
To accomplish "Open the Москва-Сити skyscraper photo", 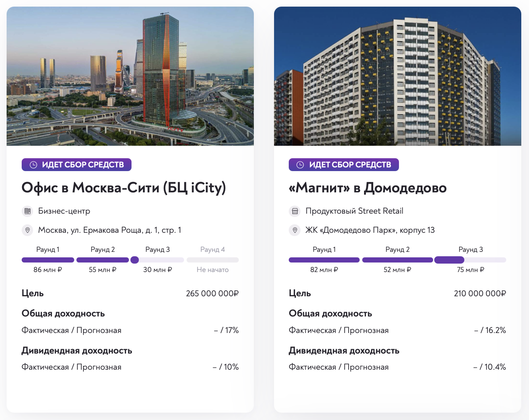I will pos(130,76).
